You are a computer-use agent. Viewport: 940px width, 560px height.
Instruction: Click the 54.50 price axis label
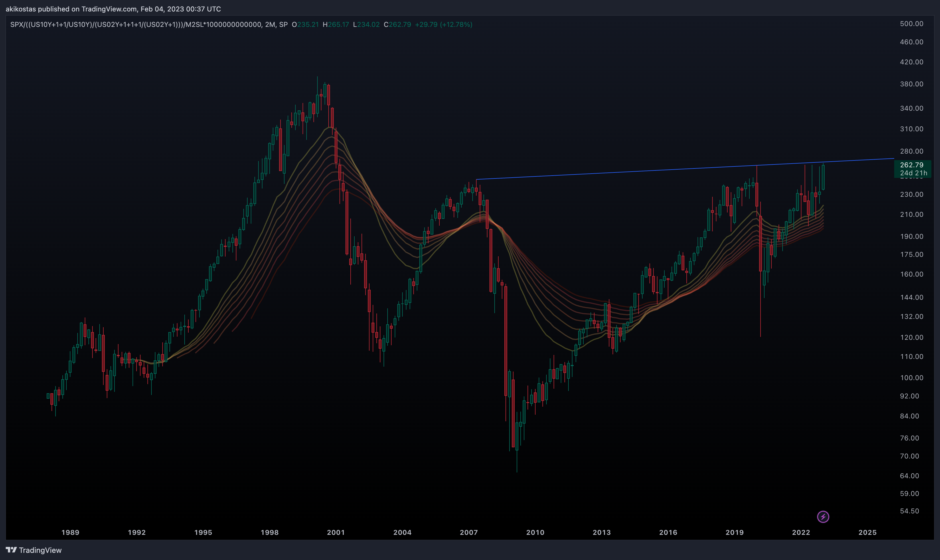coord(909,511)
